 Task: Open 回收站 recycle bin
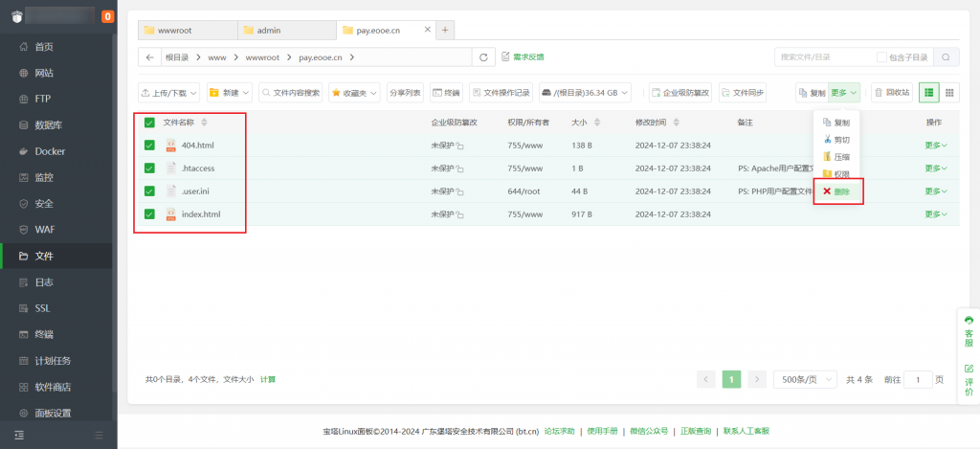890,93
